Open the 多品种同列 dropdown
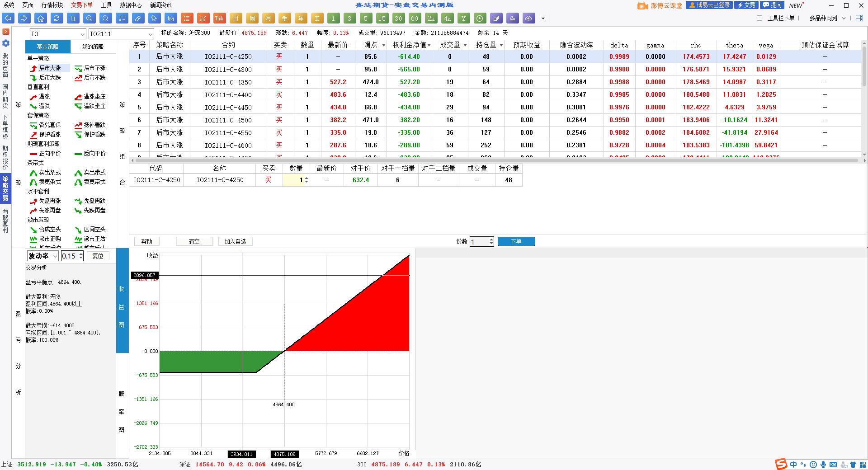This screenshot has height=470, width=868. pos(827,18)
